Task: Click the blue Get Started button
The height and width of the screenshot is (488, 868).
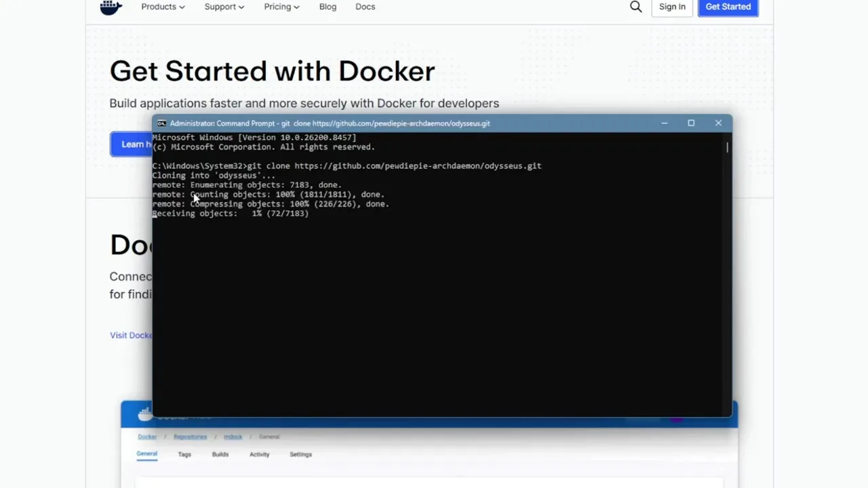Action: 728,7
